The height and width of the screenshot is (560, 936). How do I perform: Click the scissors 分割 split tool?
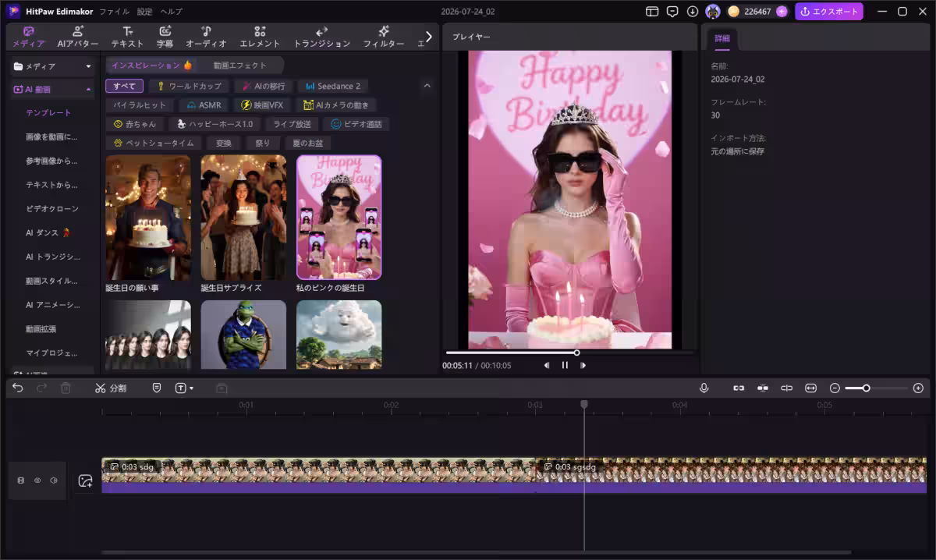(110, 388)
